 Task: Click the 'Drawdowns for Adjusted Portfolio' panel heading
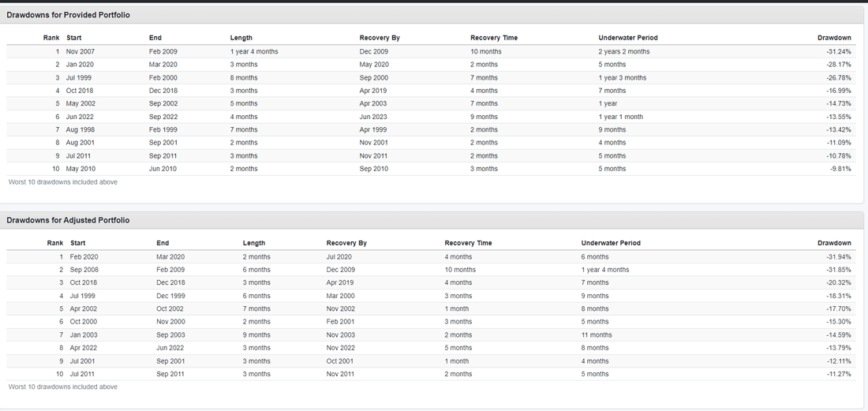click(68, 220)
